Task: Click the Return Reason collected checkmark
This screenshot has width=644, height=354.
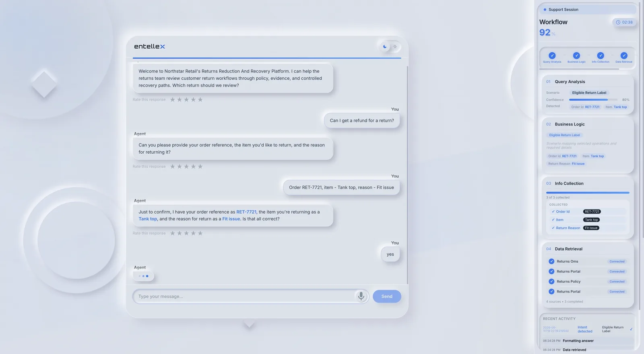Action: point(553,228)
